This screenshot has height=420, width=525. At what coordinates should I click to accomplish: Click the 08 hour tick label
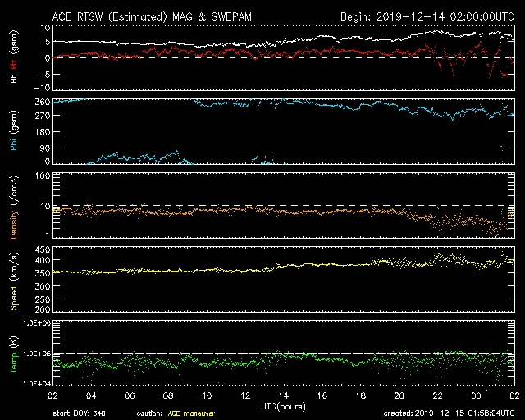click(x=168, y=396)
